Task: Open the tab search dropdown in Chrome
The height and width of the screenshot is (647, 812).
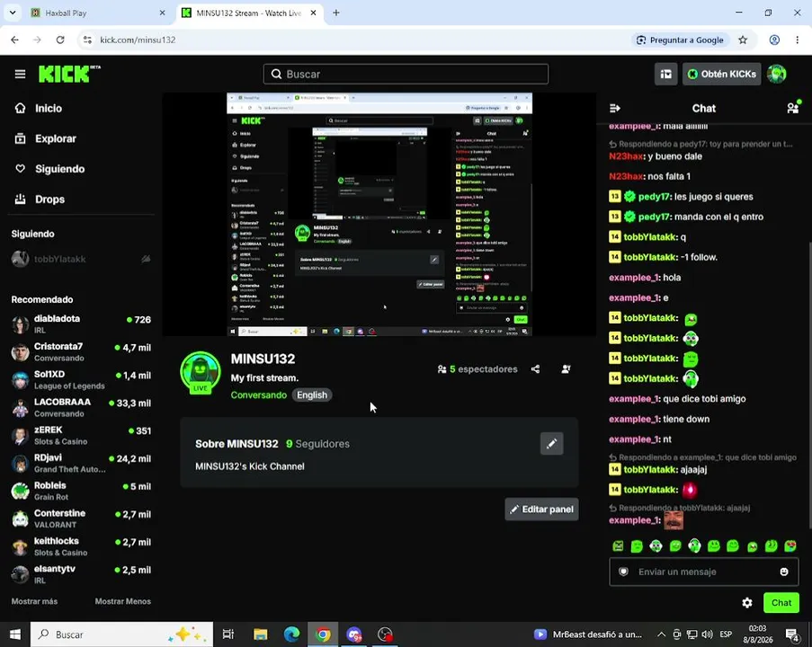Action: [13, 13]
